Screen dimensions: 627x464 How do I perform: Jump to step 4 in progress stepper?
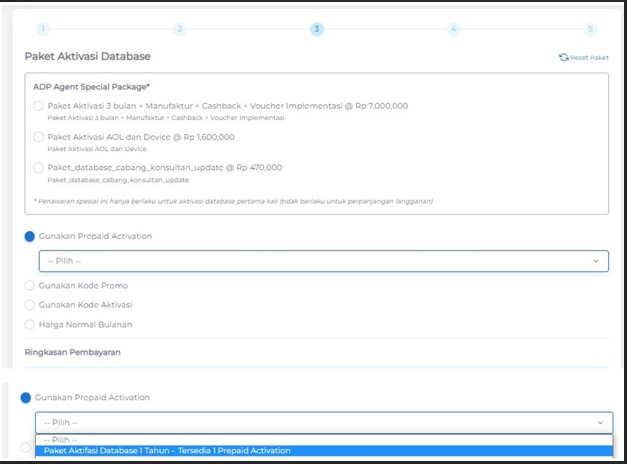[x=453, y=29]
